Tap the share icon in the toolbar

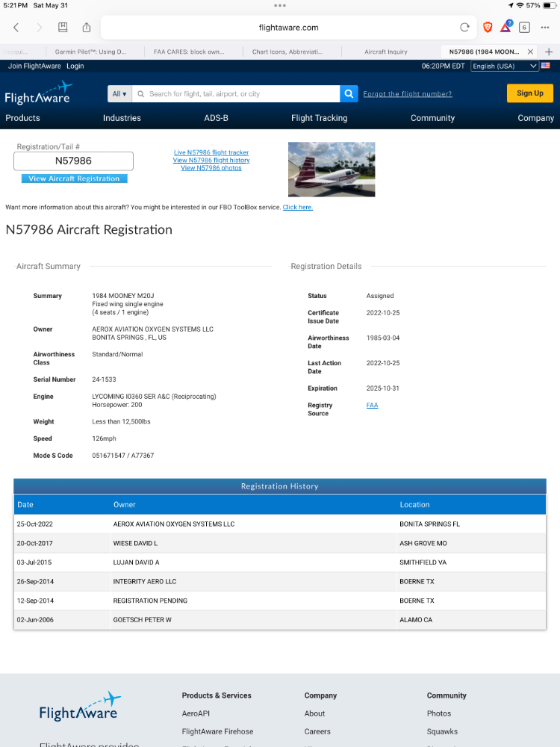(x=86, y=27)
